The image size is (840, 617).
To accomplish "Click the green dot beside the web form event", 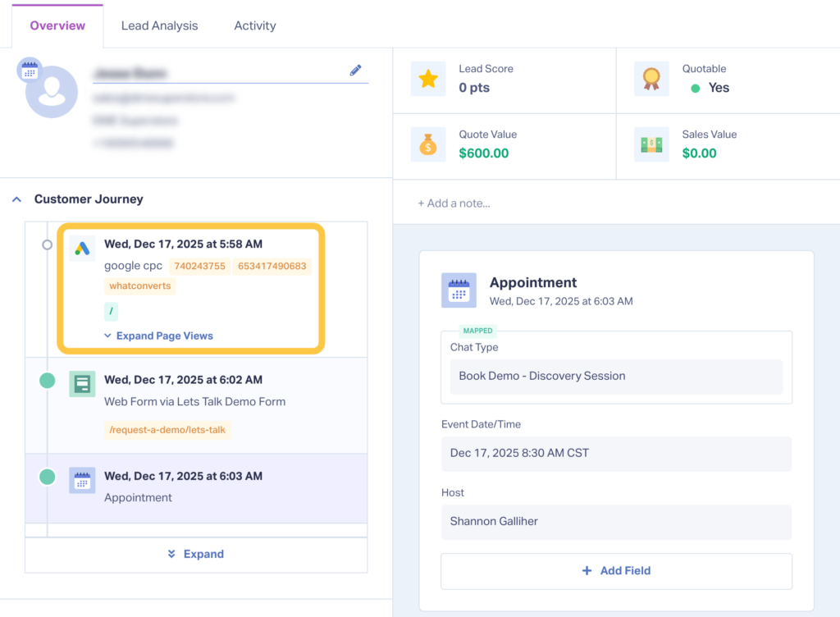I will (x=47, y=381).
